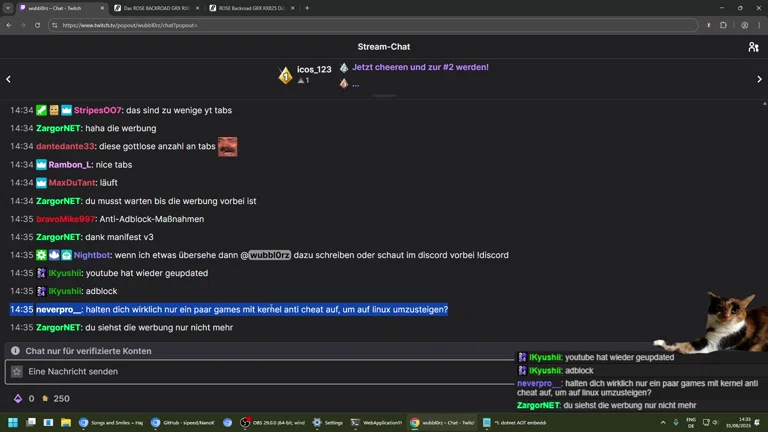
Task: Open OBS 29.0.0 from the taskbar
Action: tap(272, 422)
